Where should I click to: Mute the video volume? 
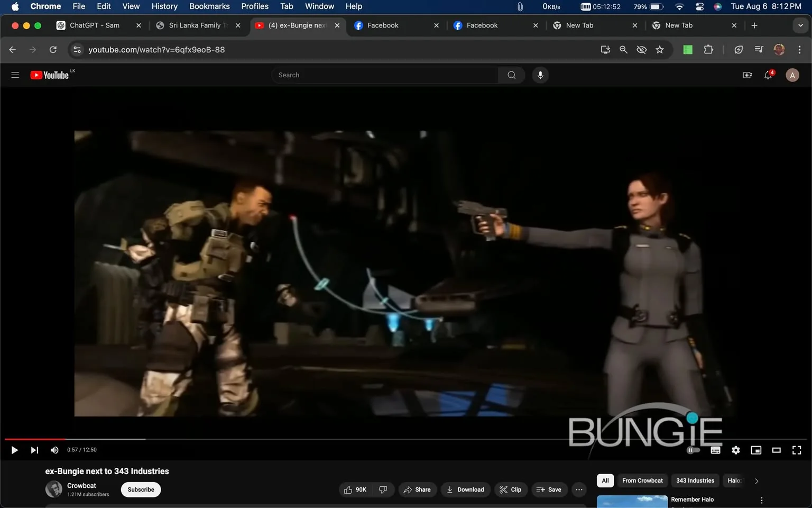point(54,450)
